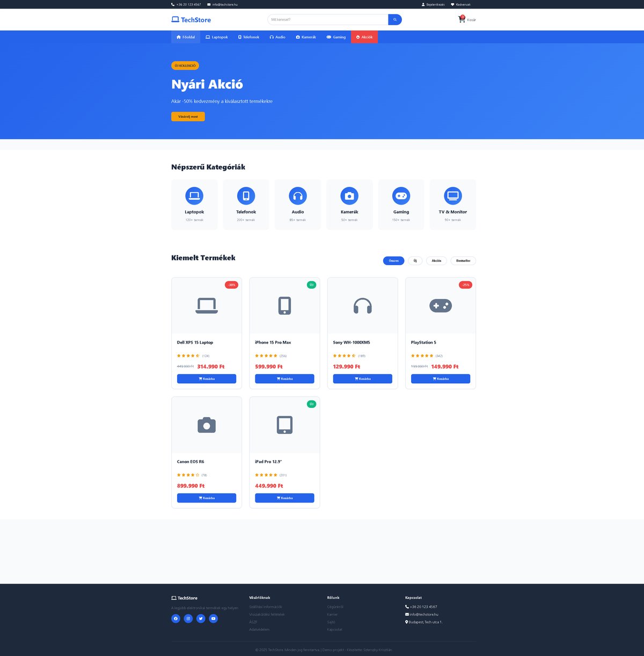This screenshot has height=656, width=644.
Task: Add iPhone 15 Pro Max to cart
Action: [284, 378]
